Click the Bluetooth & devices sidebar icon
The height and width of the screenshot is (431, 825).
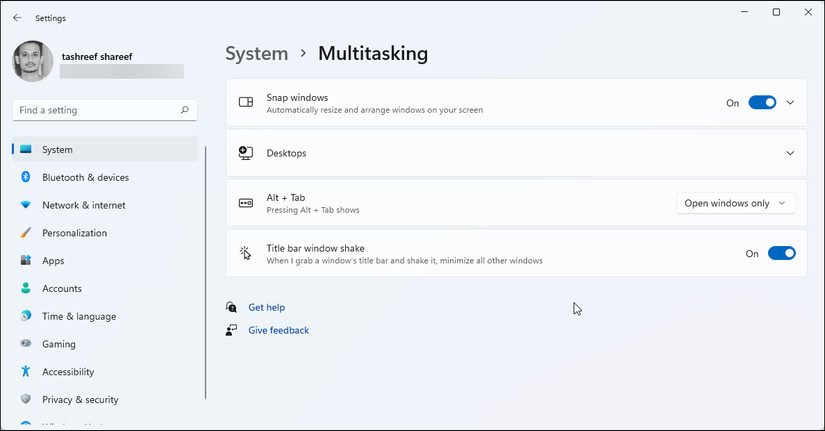[x=26, y=177]
